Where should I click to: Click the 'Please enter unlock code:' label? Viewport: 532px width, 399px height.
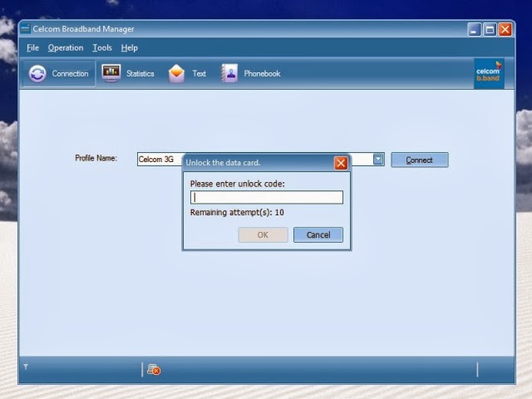(238, 184)
